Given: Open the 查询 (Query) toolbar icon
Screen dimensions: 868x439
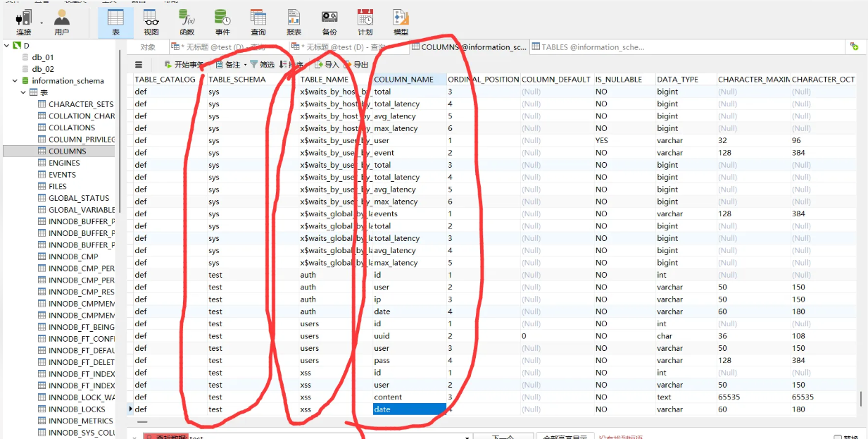Looking at the screenshot, I should [x=258, y=21].
